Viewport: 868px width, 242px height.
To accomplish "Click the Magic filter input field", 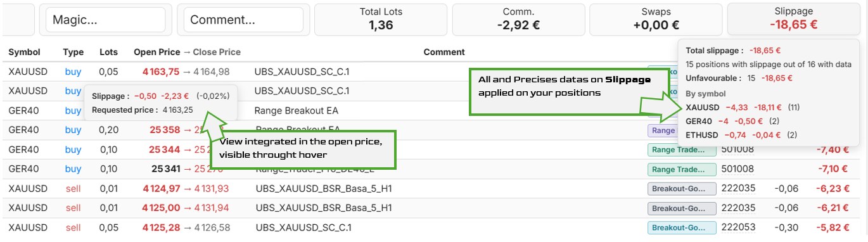I will click(105, 20).
